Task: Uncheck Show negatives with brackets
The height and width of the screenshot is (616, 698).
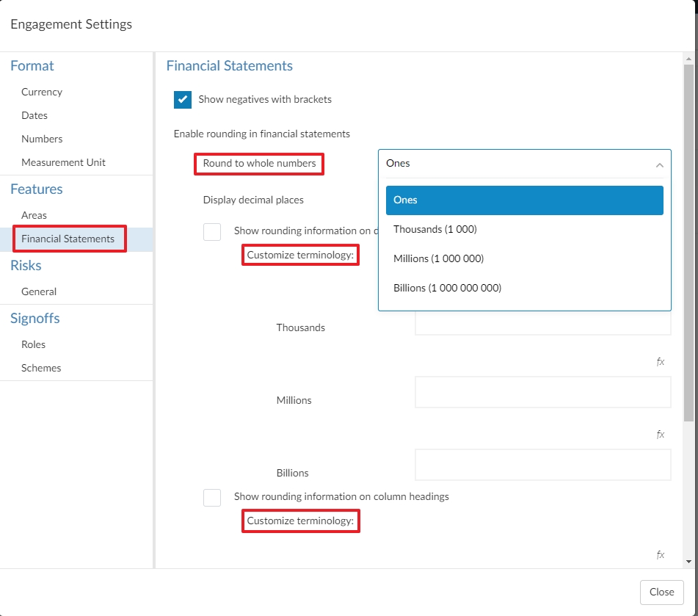Action: [183, 100]
